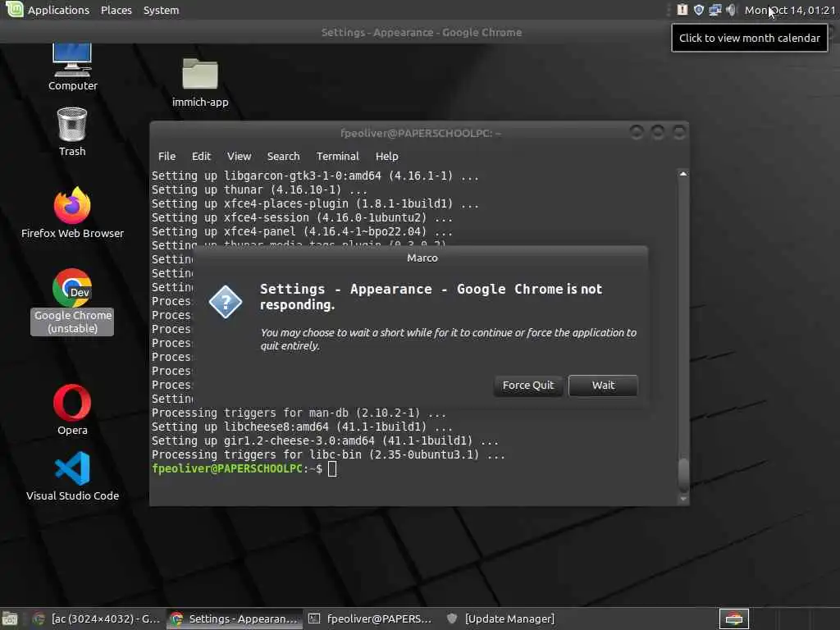The width and height of the screenshot is (840, 630).
Task: Click the terminal command prompt line
Action: tap(244, 468)
